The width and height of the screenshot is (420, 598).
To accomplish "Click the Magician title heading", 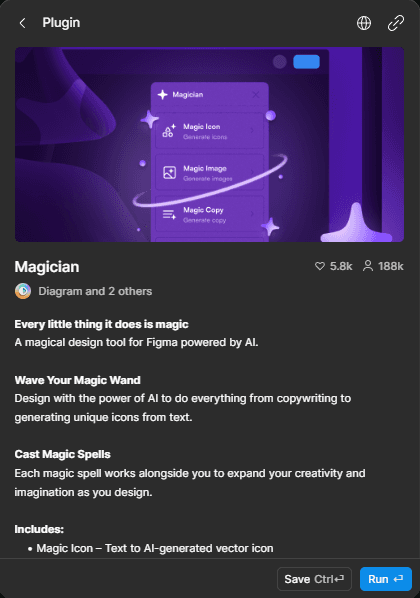I will [x=47, y=267].
